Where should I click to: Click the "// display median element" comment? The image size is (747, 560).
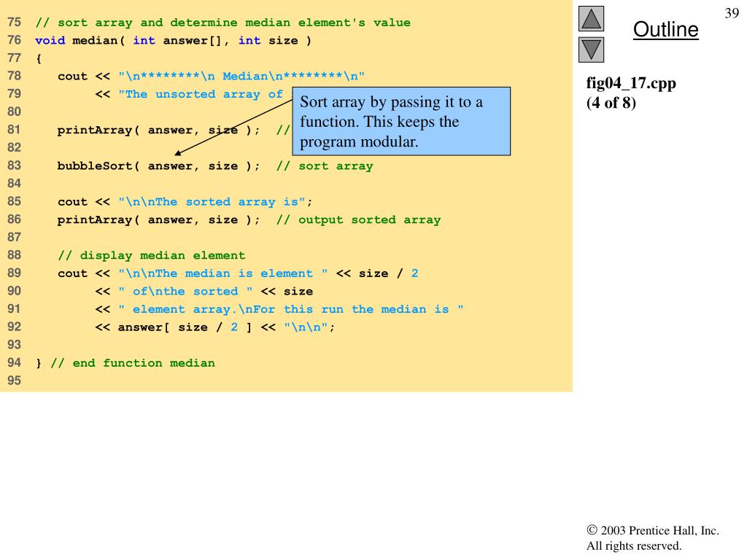152,256
